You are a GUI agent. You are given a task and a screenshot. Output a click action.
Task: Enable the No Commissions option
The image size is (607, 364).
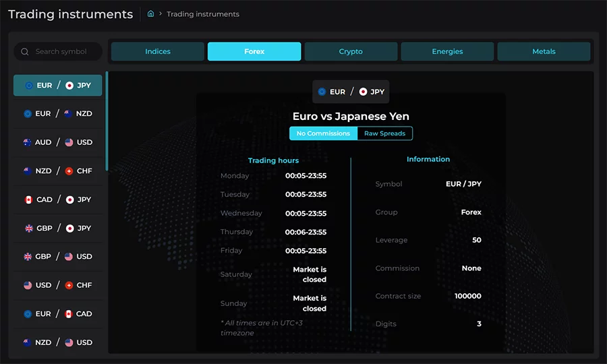323,133
